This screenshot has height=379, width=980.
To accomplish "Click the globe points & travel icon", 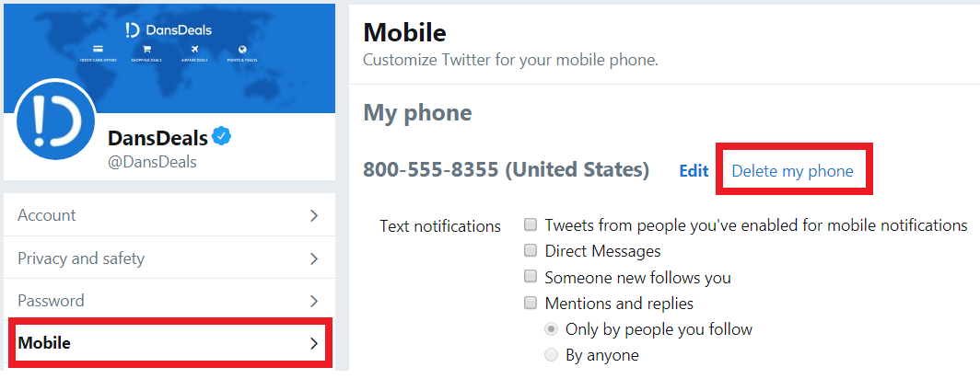I will pyautogui.click(x=242, y=49).
